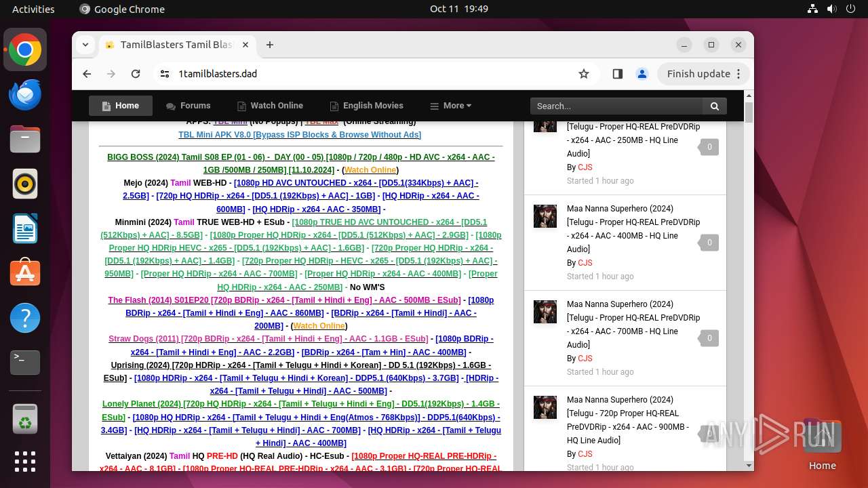Open the power menu icon in top bar
Image resolution: width=868 pixels, height=488 pixels.
pos(850,9)
